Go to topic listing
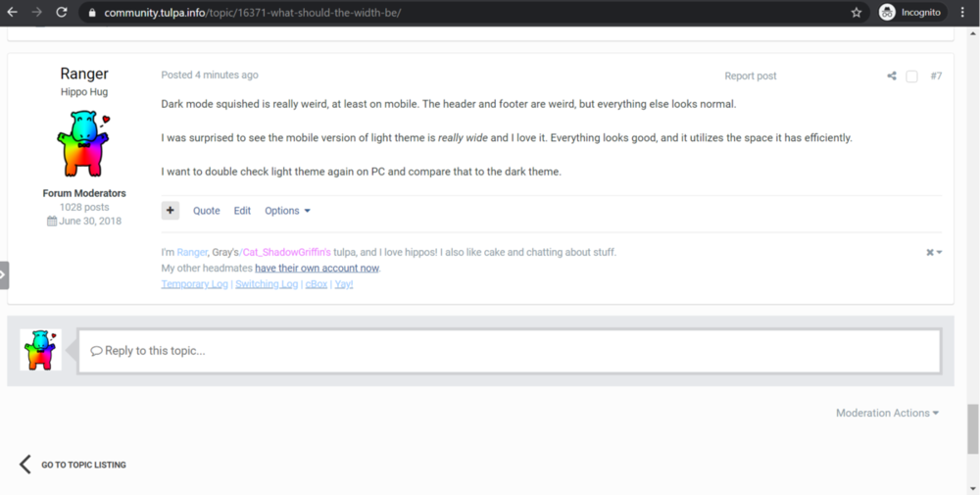 click(x=83, y=465)
